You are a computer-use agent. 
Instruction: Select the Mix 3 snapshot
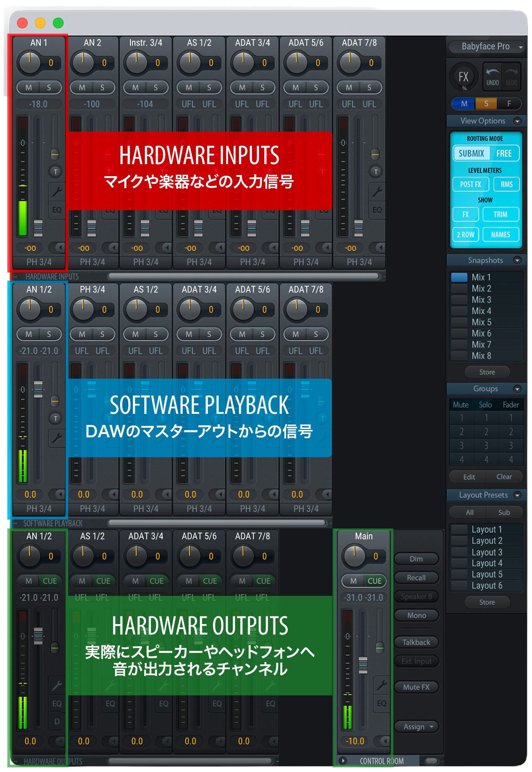coord(481,300)
